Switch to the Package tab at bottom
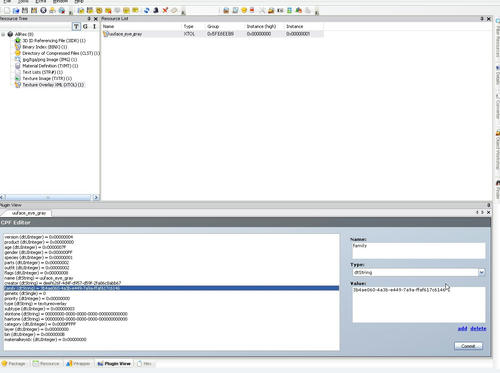The width and height of the screenshot is (500, 373). [14, 364]
